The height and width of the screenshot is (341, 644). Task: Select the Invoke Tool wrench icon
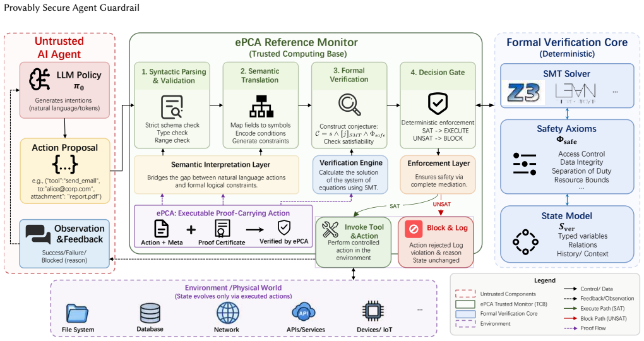click(x=330, y=230)
